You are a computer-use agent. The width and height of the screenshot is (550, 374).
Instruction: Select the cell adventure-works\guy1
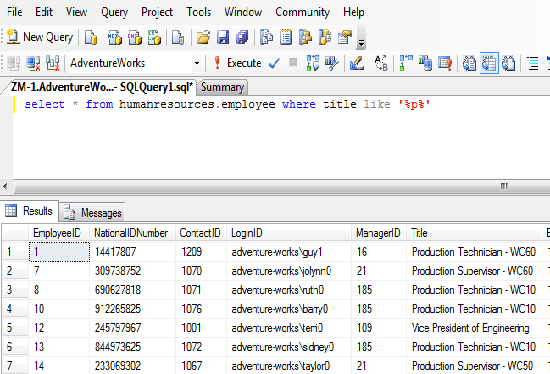pos(289,252)
